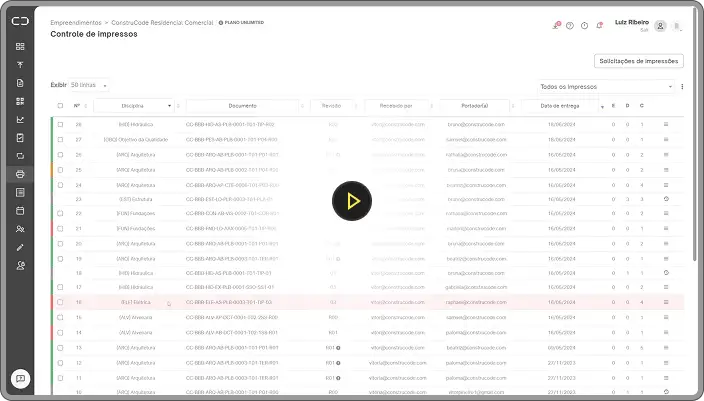The width and height of the screenshot is (704, 401).
Task: Click the pencil edit icon in sidebar
Action: coord(20,247)
